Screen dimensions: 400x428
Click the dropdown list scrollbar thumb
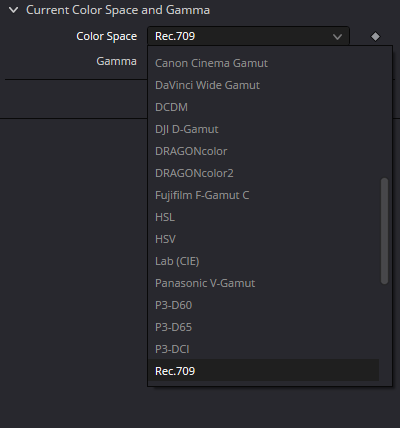tap(384, 231)
